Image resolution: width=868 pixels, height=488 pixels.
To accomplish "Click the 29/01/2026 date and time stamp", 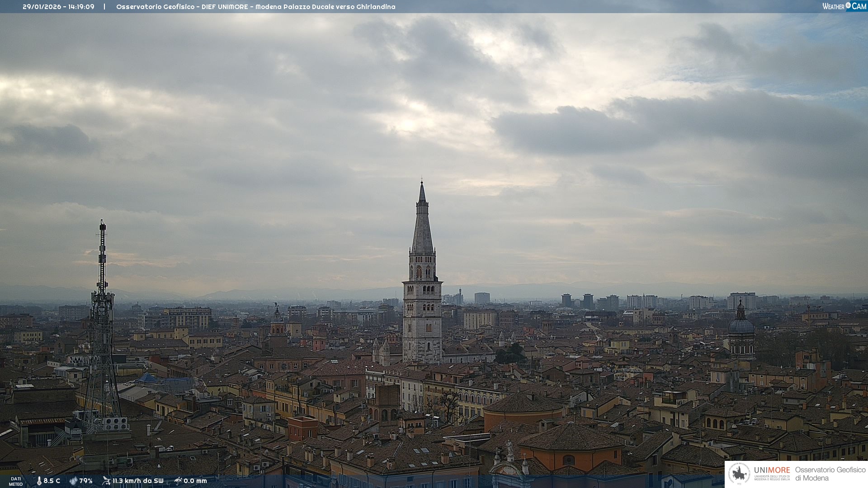I will click(x=58, y=7).
